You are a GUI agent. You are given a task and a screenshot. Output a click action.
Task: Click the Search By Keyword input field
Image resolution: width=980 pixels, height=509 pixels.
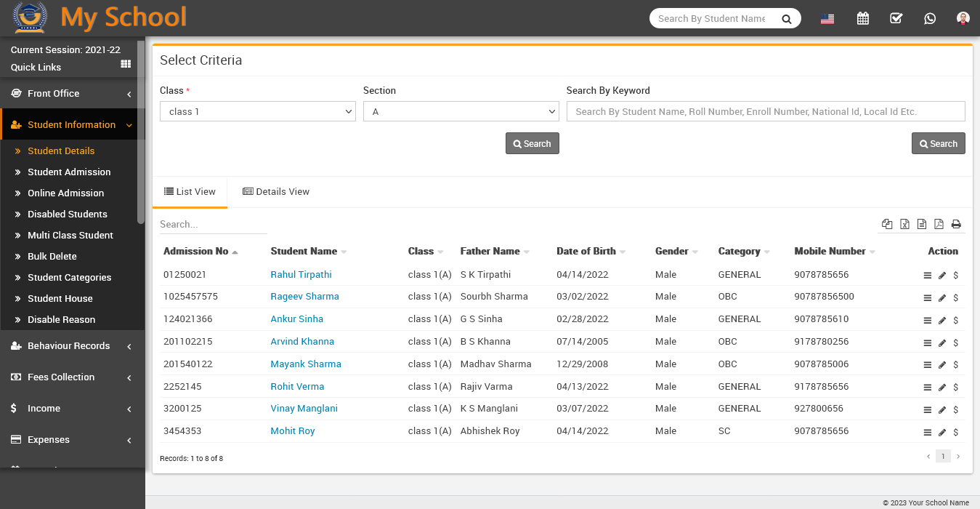765,111
